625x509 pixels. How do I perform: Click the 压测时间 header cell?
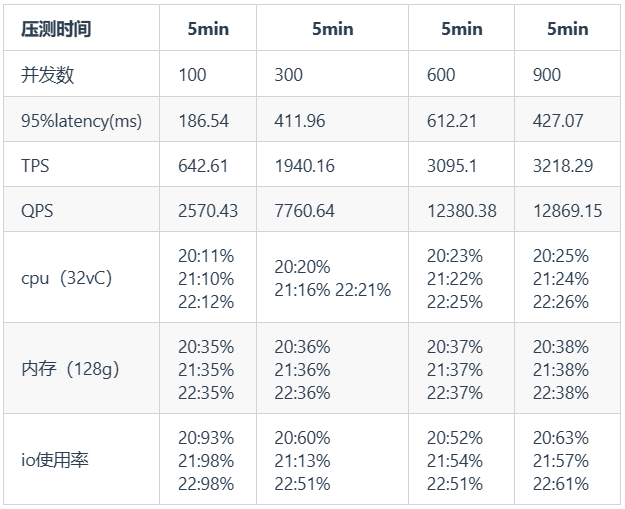56,29
